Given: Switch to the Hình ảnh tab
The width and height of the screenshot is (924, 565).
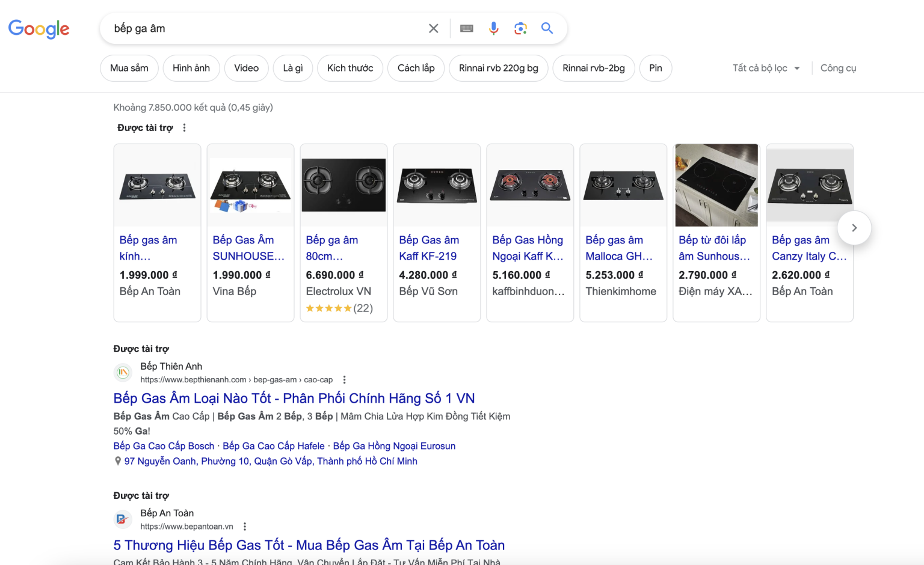Looking at the screenshot, I should pos(191,68).
